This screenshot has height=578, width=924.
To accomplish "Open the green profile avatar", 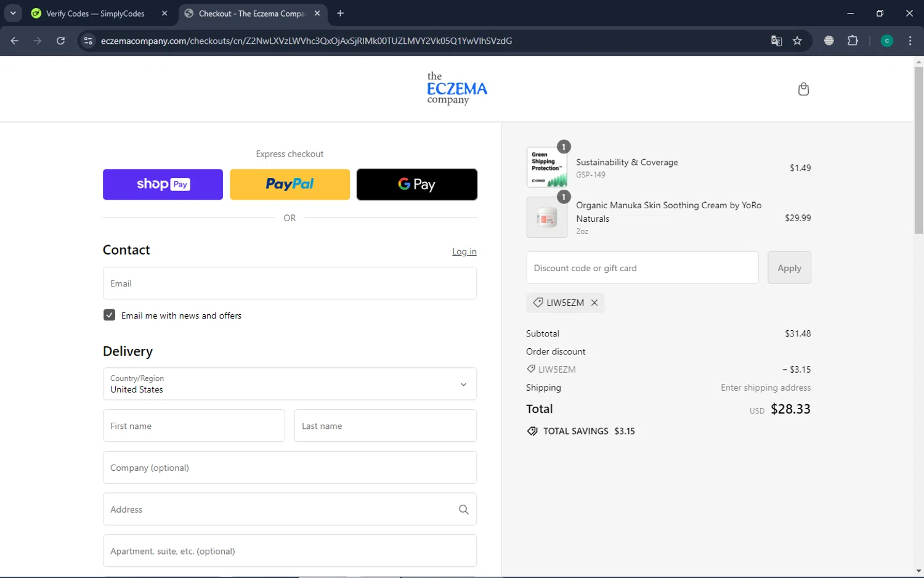I will point(887,41).
